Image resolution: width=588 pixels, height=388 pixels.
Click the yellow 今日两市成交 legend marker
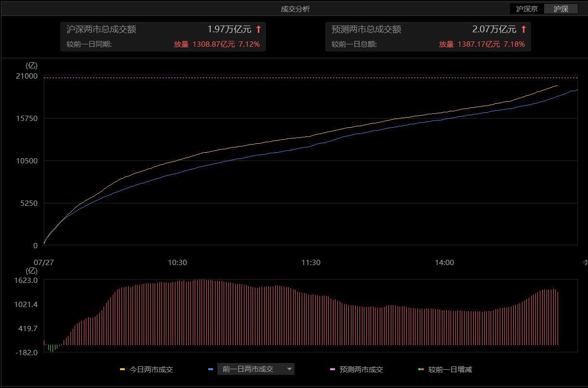(x=122, y=370)
